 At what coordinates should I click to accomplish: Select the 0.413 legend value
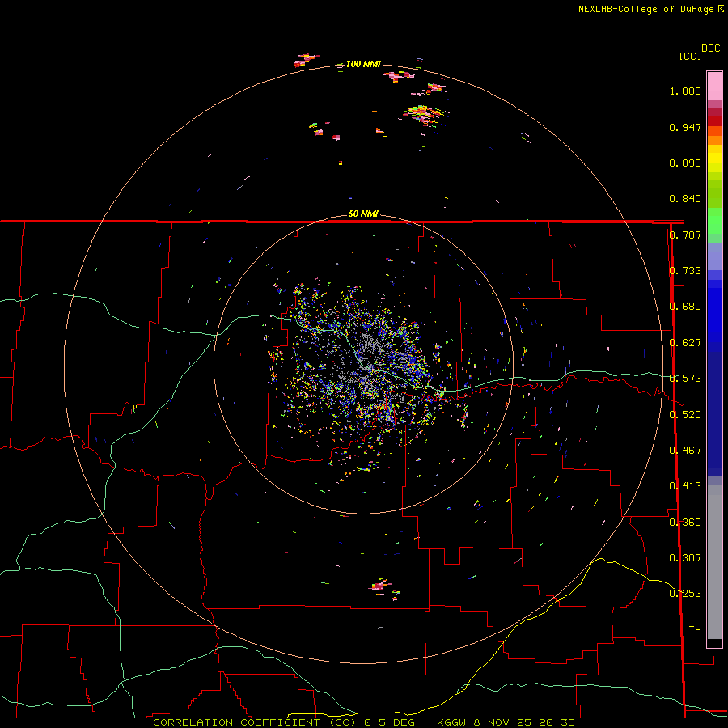[685, 486]
